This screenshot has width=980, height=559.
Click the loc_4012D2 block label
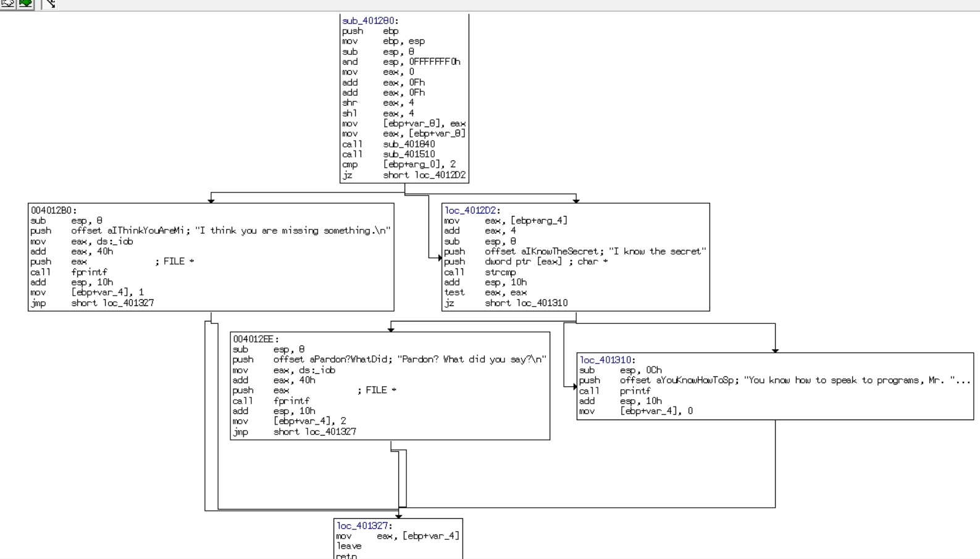(472, 210)
